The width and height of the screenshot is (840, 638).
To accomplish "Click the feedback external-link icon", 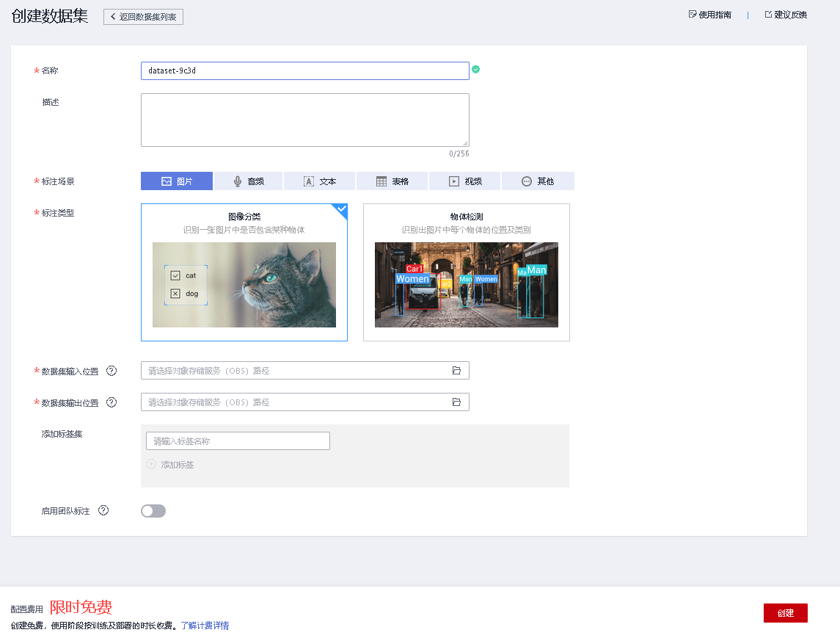I will (768, 15).
